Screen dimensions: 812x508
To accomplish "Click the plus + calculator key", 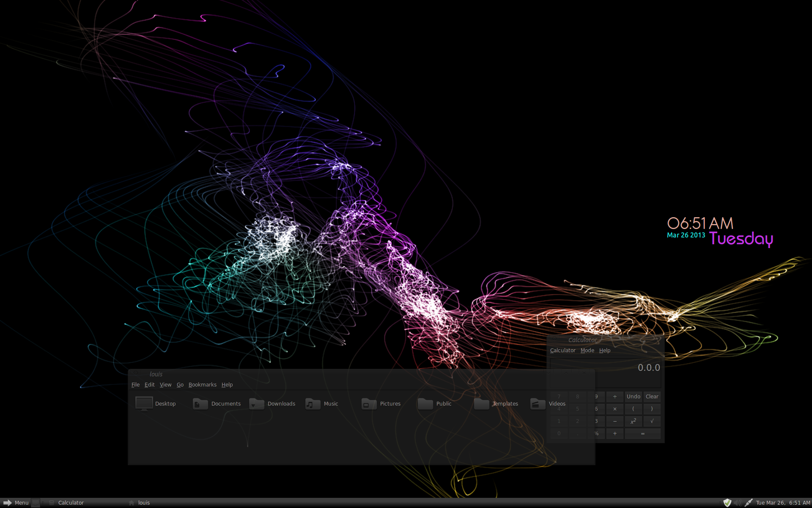I will pyautogui.click(x=615, y=433).
